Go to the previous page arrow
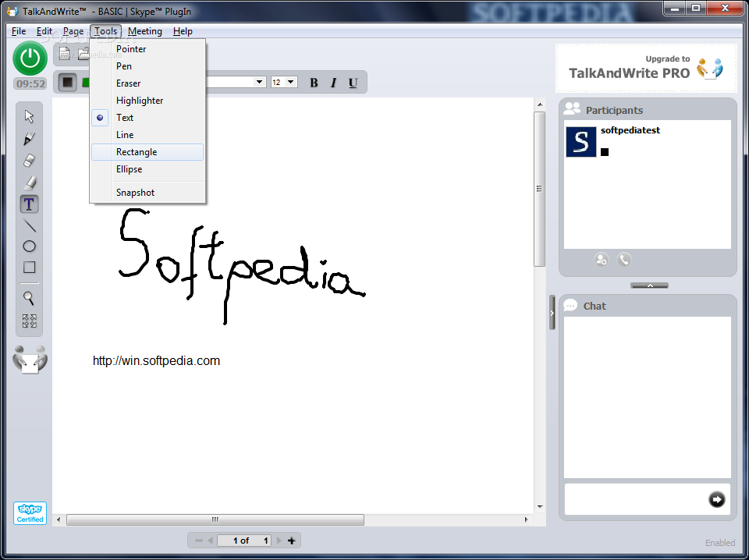Screen dimensions: 749x560 coord(210,541)
